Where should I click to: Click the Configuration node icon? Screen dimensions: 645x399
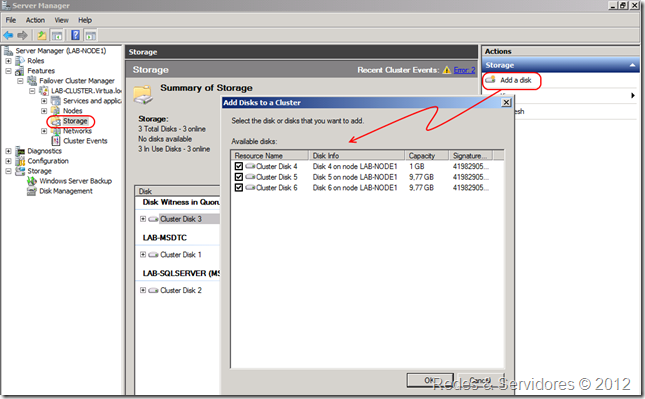pyautogui.click(x=20, y=161)
